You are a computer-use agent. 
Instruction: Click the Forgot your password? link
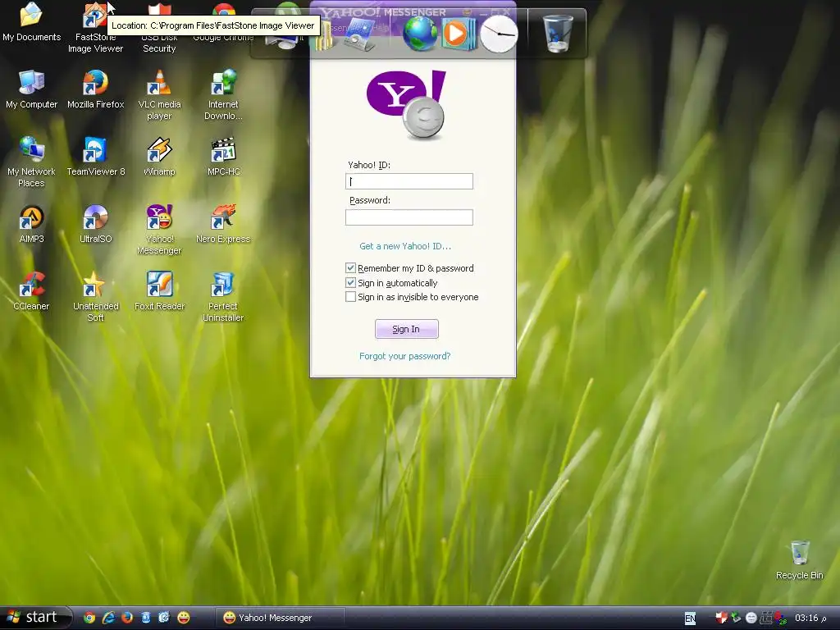[x=404, y=356]
